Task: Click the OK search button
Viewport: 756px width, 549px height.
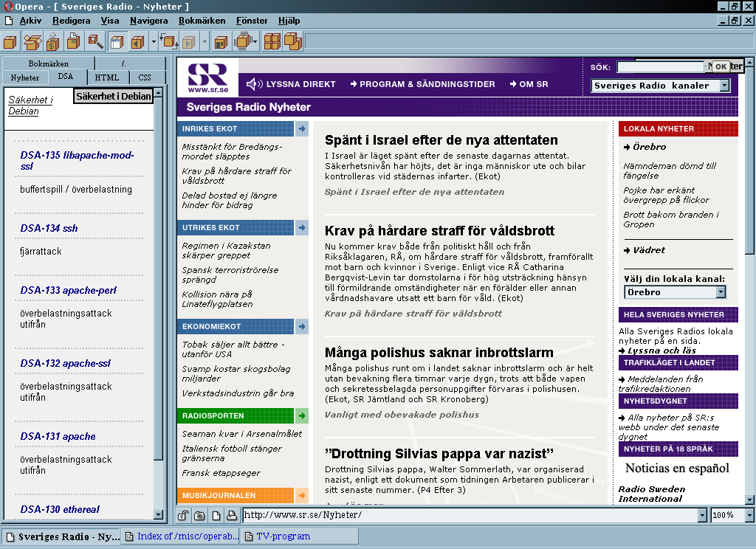Action: click(720, 66)
